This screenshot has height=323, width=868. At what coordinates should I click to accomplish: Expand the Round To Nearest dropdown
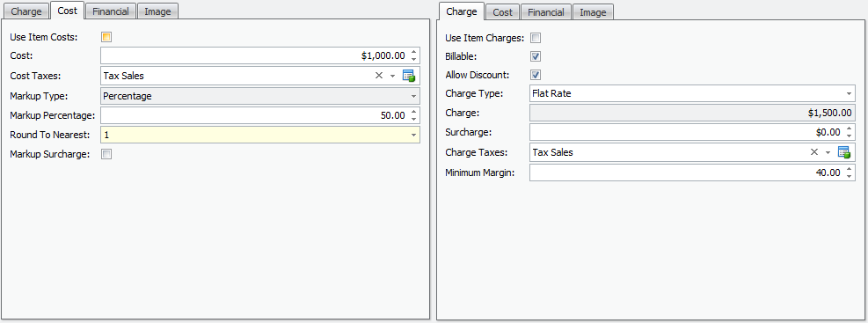coord(413,135)
